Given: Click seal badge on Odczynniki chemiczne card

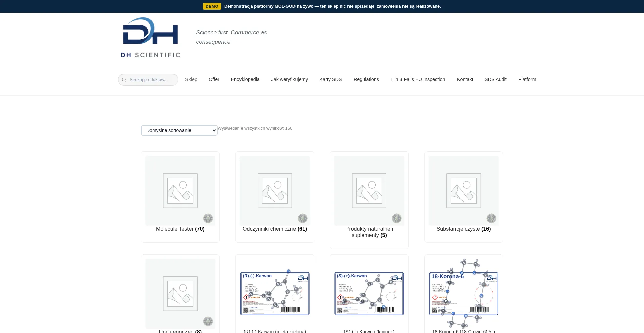Looking at the screenshot, I should point(303,218).
